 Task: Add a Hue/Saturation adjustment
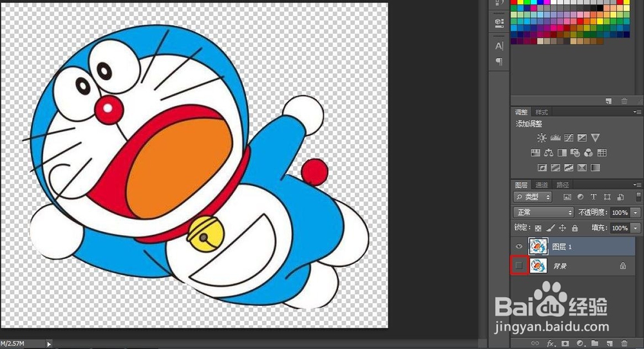tap(535, 153)
